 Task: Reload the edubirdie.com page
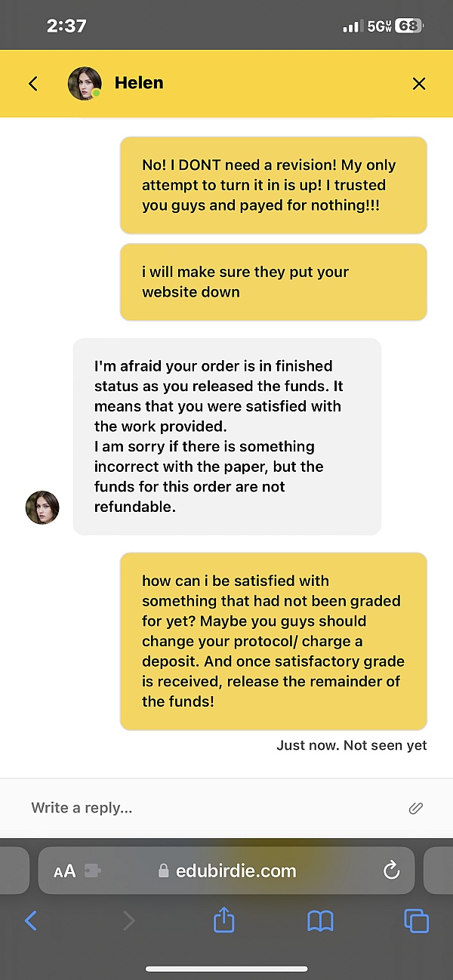point(391,871)
